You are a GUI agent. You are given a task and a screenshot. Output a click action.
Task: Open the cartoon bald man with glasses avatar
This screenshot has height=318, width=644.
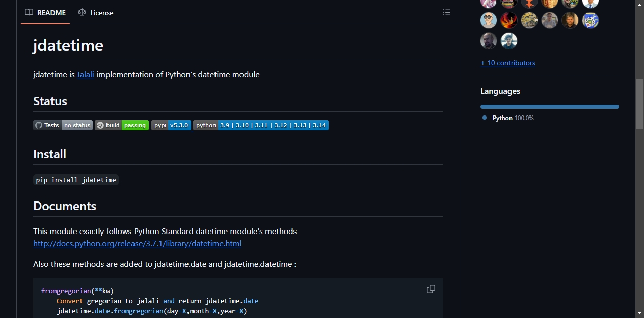tap(489, 20)
